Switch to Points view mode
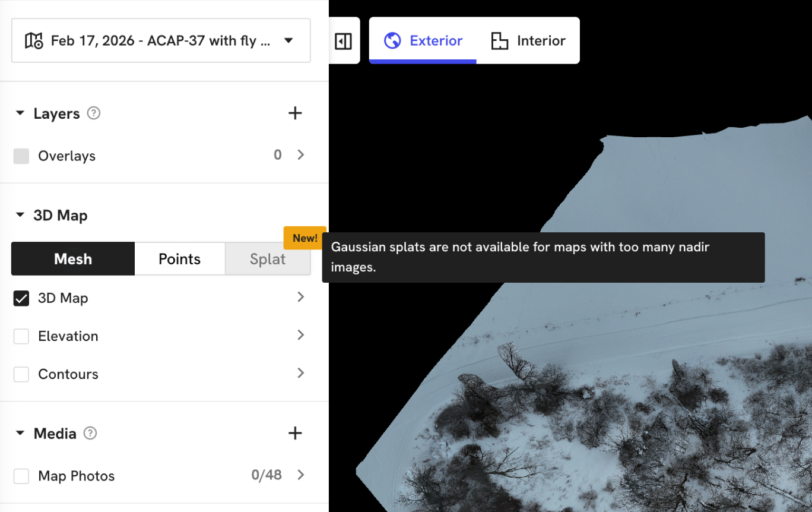Image resolution: width=812 pixels, height=512 pixels. (179, 259)
